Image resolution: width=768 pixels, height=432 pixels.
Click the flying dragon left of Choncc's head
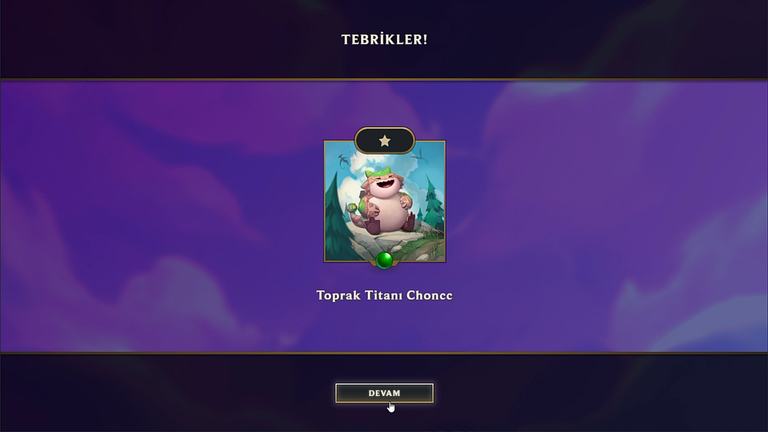point(344,159)
